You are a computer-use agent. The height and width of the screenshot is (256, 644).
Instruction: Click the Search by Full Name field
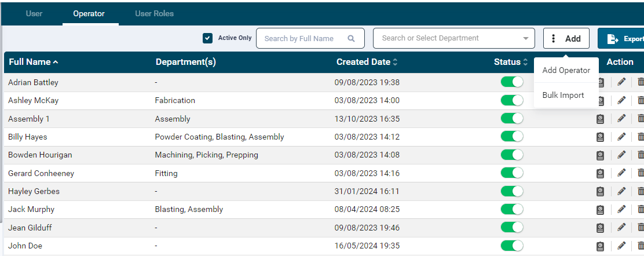304,38
